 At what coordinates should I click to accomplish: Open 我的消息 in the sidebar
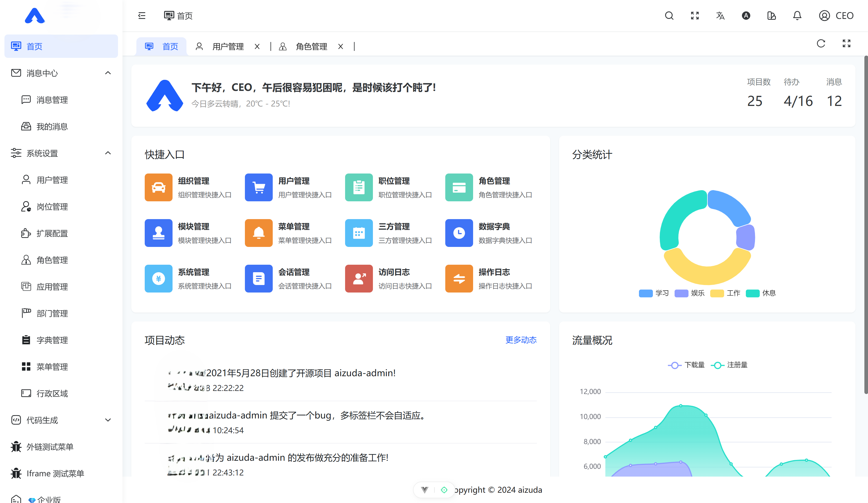[61, 126]
